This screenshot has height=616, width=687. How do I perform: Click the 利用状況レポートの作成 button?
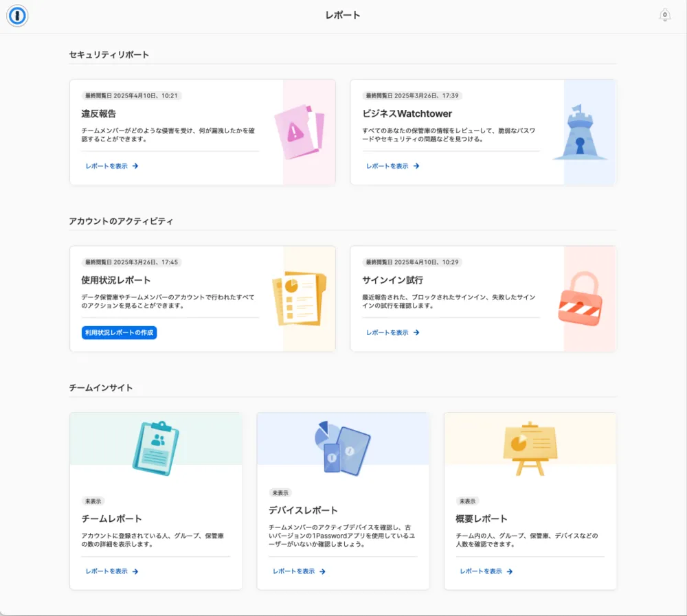click(118, 332)
